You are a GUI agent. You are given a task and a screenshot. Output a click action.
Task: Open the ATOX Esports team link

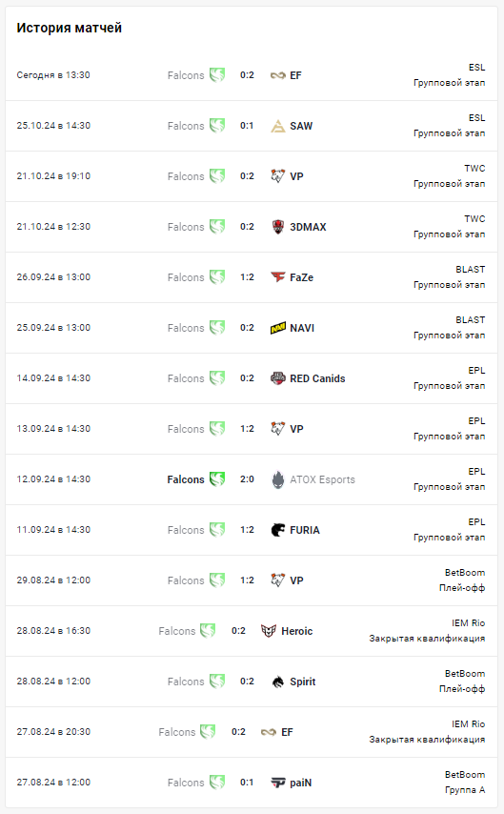click(322, 479)
